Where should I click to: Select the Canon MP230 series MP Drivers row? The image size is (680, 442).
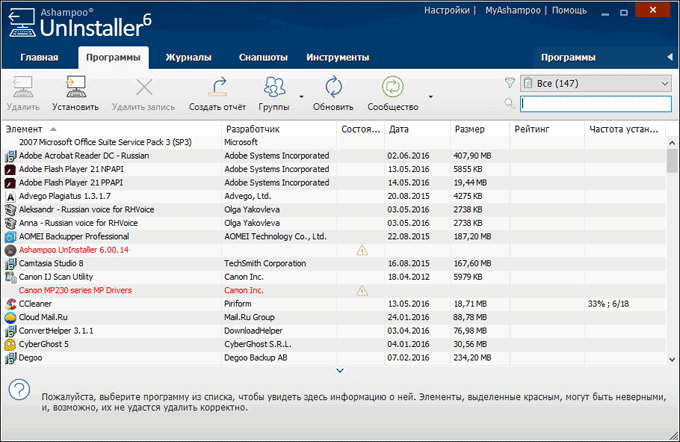(334, 291)
